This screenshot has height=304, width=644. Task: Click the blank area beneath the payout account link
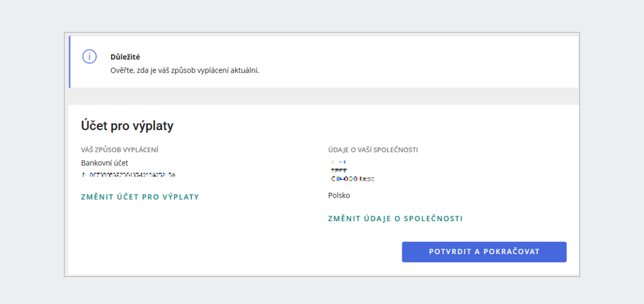188,236
